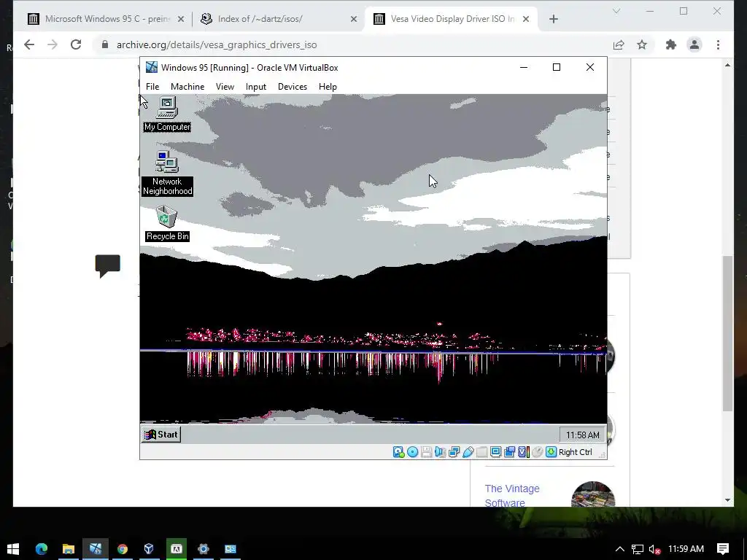Click the CPU virtualization indicator icon
The height and width of the screenshot is (560, 747).
click(524, 452)
